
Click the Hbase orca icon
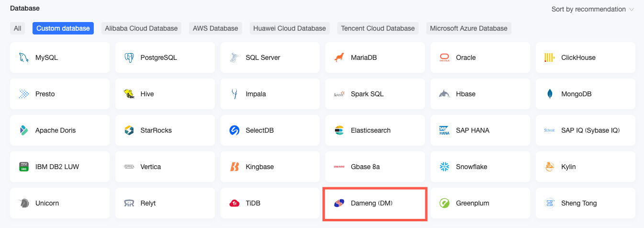tap(444, 94)
